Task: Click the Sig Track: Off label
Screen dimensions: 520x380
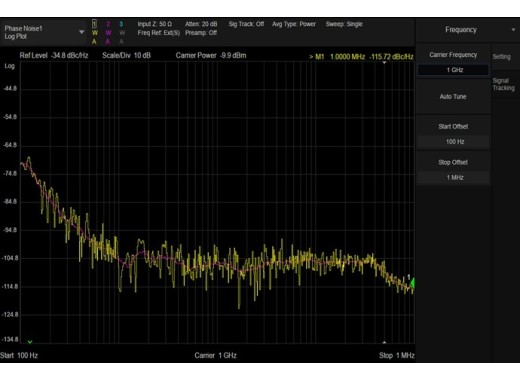Action: [x=246, y=24]
